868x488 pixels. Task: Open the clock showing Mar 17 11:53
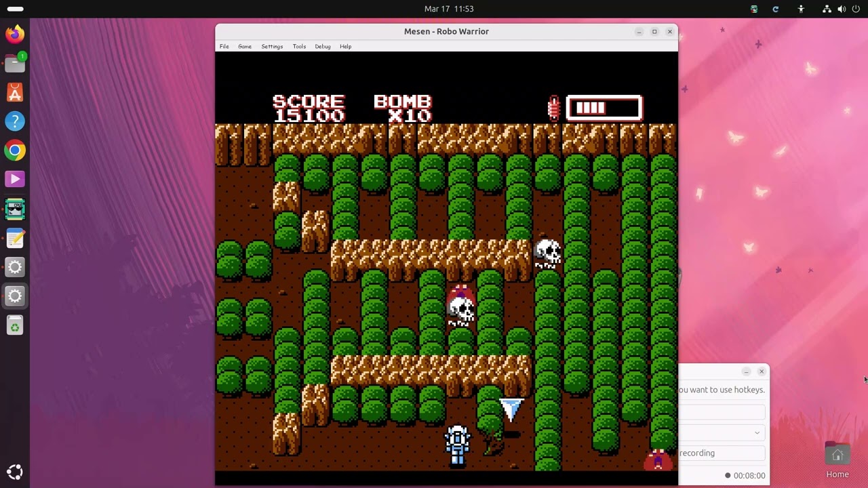pos(449,9)
